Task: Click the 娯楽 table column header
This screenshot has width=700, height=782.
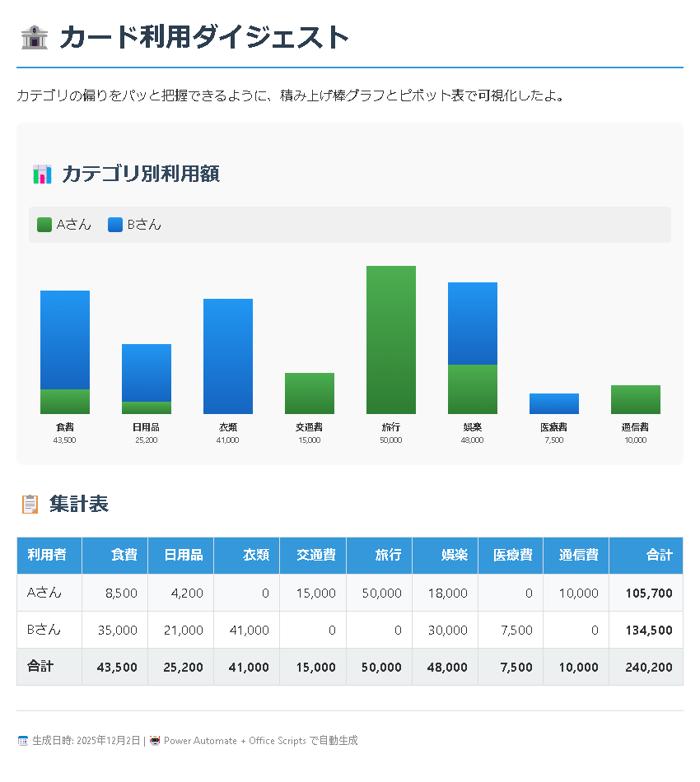Action: click(x=445, y=556)
